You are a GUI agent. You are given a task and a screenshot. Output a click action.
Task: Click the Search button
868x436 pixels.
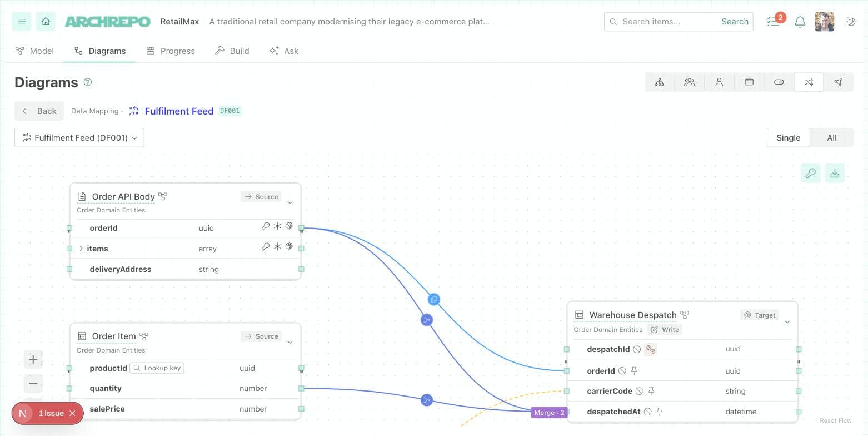click(735, 22)
